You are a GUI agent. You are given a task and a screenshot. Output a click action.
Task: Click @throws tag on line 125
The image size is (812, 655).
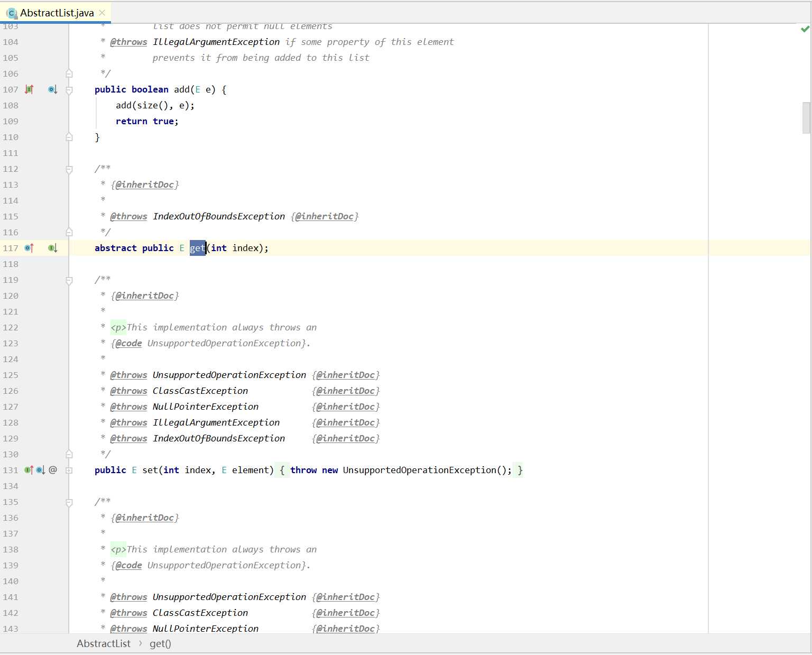(x=128, y=375)
